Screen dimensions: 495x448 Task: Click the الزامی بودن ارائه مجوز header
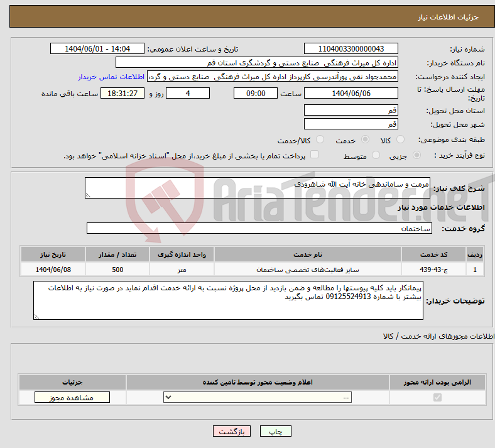(x=437, y=382)
